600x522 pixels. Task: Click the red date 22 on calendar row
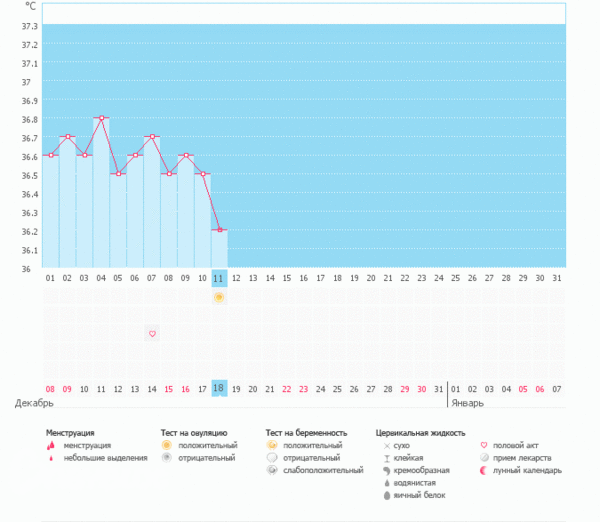[287, 388]
